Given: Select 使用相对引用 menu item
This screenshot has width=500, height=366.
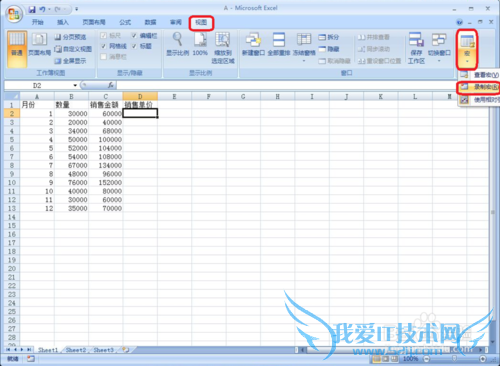Looking at the screenshot, I should (479, 99).
